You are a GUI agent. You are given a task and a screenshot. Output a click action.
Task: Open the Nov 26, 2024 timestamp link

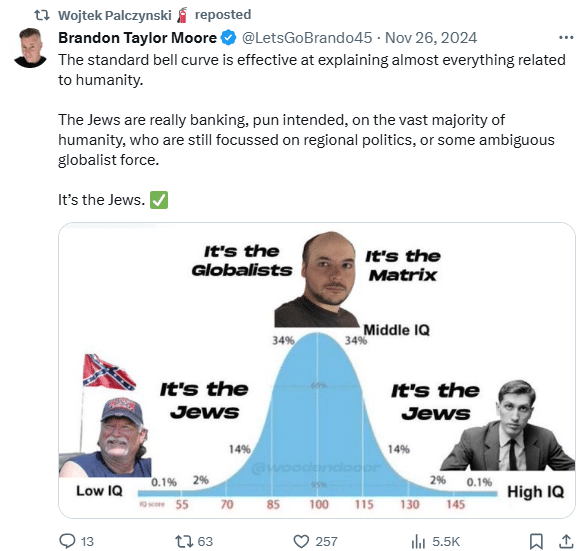[431, 38]
